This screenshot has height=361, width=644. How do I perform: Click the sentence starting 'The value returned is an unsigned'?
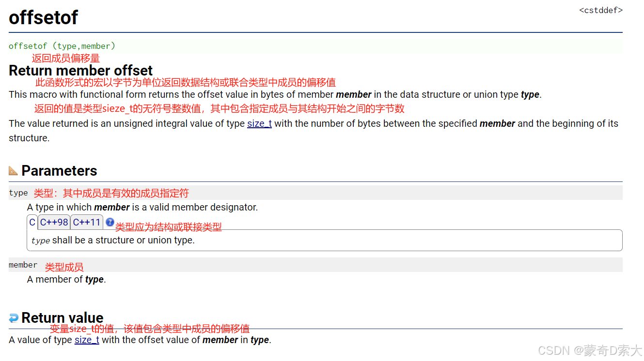tap(314, 131)
